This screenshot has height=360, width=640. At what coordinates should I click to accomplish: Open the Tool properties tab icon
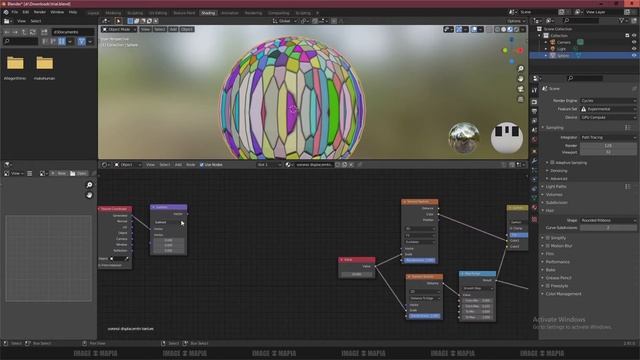(x=534, y=90)
